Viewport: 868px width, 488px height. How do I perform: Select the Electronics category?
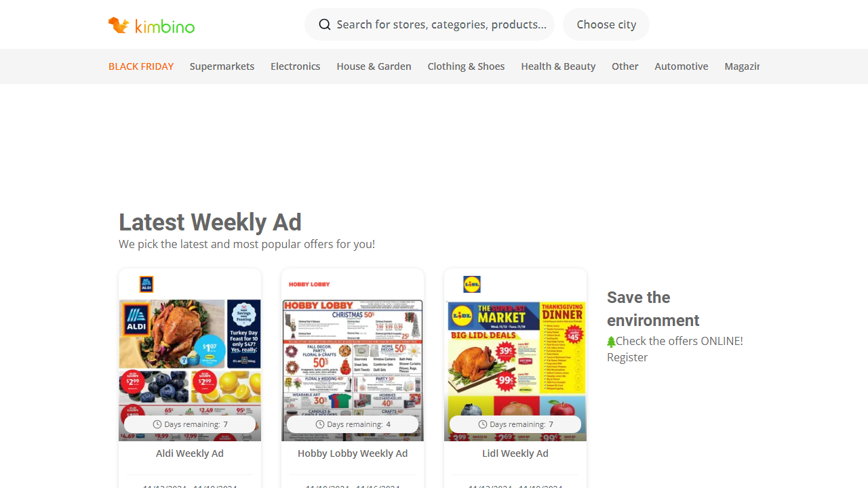coord(295,66)
